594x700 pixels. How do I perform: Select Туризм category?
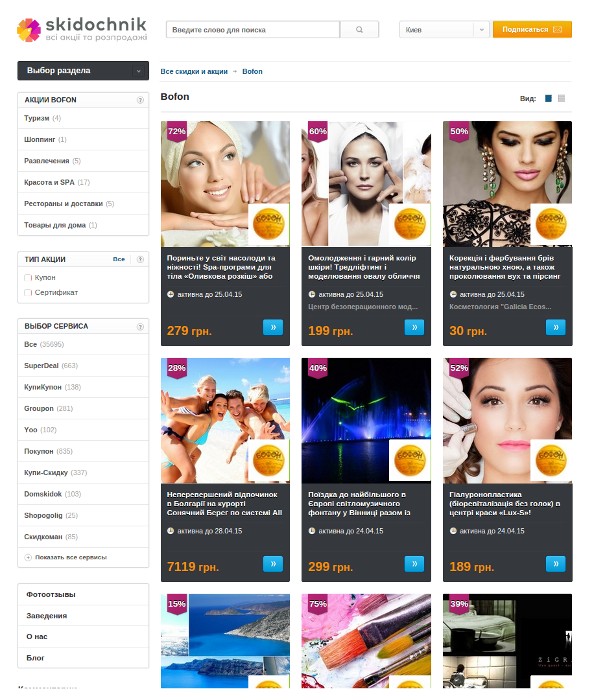click(x=83, y=119)
